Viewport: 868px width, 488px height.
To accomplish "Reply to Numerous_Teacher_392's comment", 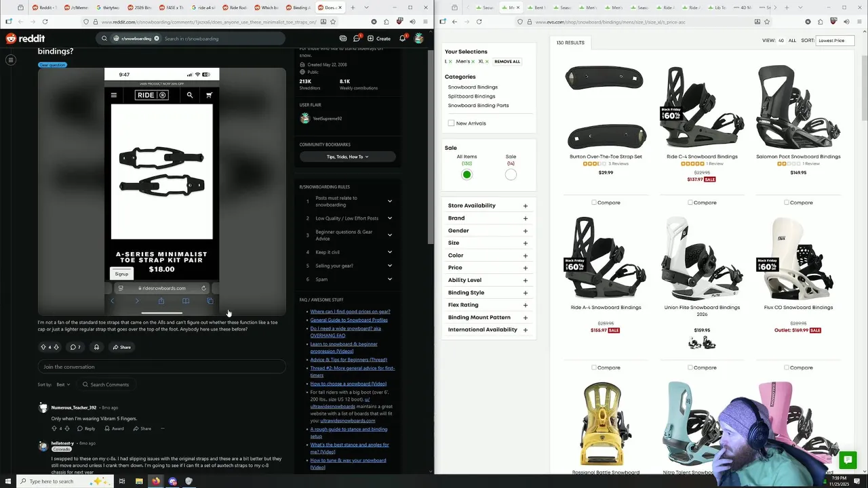I will [86, 428].
